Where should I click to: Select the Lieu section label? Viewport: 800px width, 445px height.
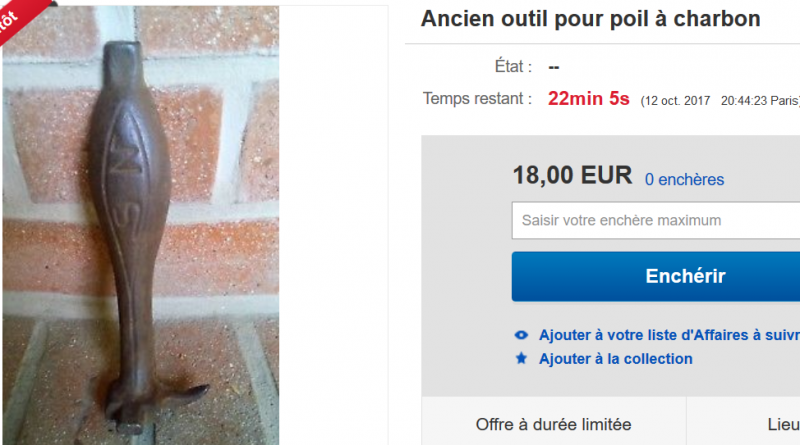pyautogui.click(x=784, y=425)
